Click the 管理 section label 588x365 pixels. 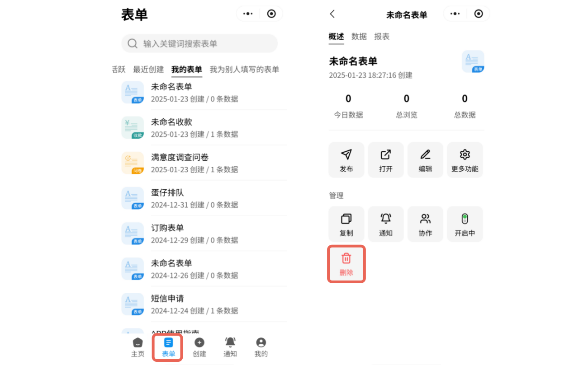336,196
